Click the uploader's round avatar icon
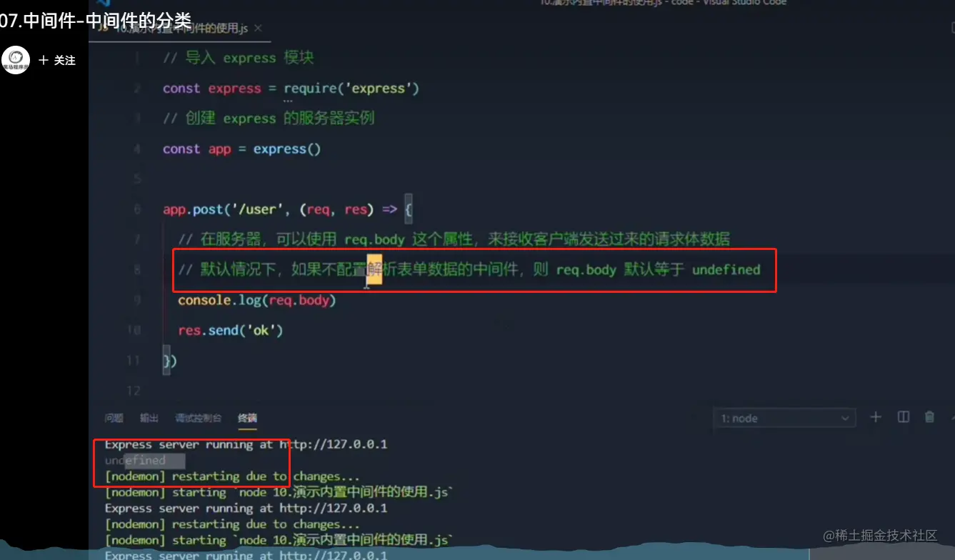Image resolution: width=955 pixels, height=560 pixels. point(16,61)
